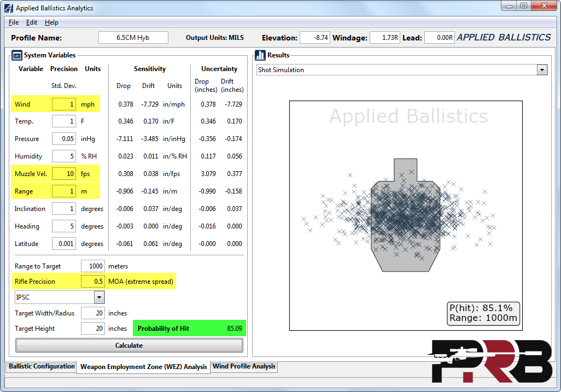Expand the Shot Simulation results dropdown
Image resolution: width=561 pixels, height=392 pixels.
[x=542, y=70]
